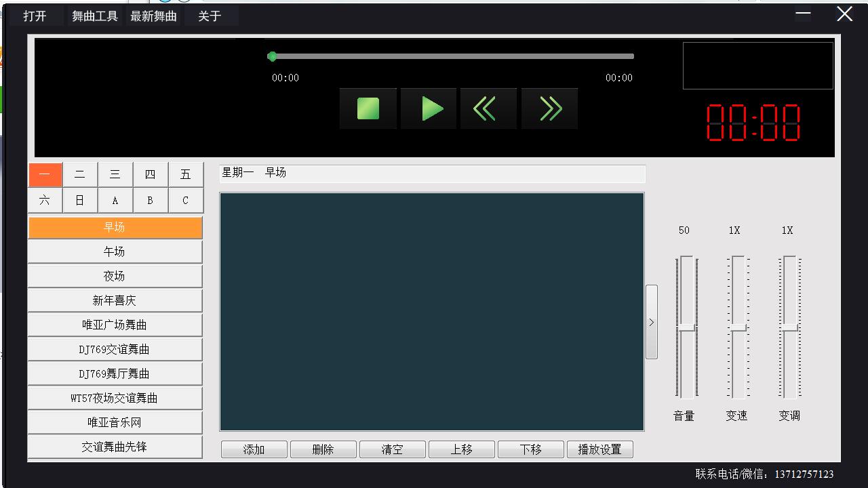868x488 pixels.
Task: Switch to the 夜场 session category
Action: pyautogui.click(x=115, y=276)
